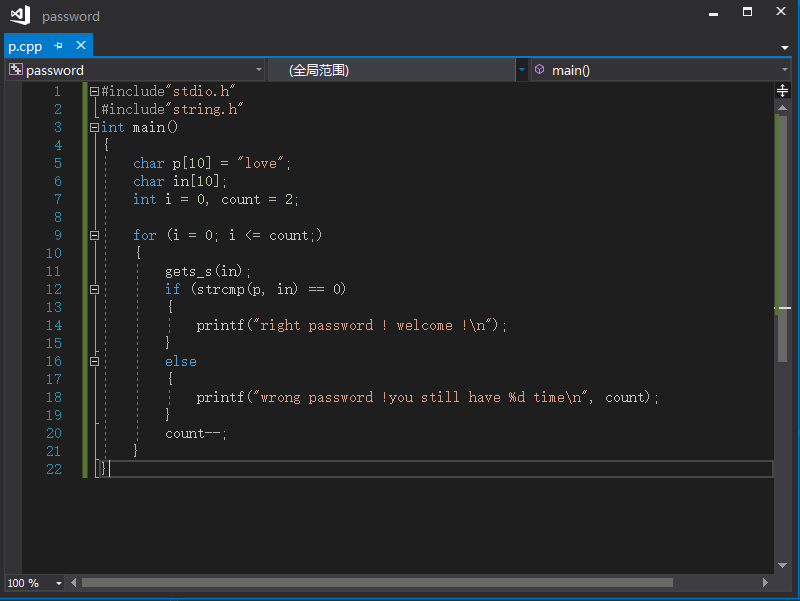Image resolution: width=800 pixels, height=601 pixels.
Task: Click line number 22 in the gutter
Action: 54,469
